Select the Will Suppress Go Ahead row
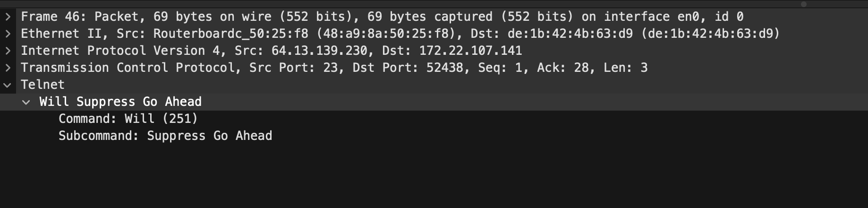 tap(120, 102)
